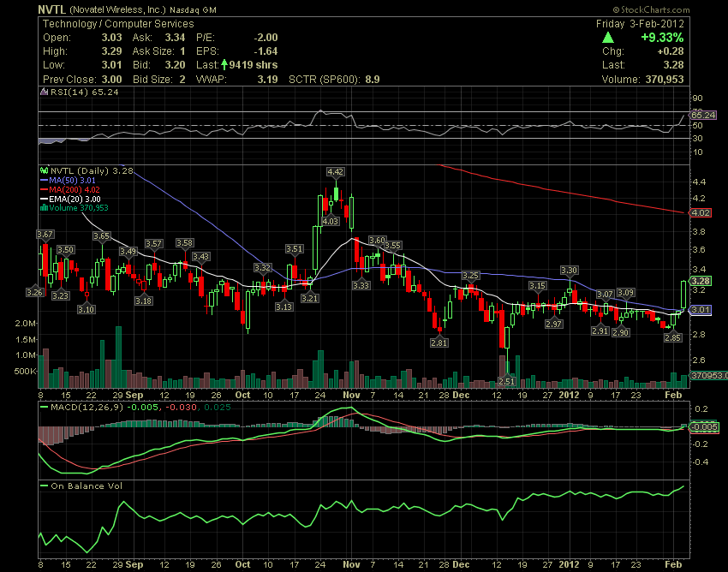Click the 4.03 price label
This screenshot has height=572, width=728.
point(330,222)
